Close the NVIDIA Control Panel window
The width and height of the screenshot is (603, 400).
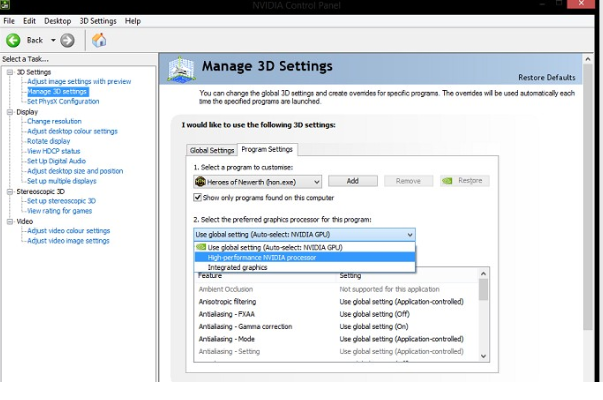(581, 4)
